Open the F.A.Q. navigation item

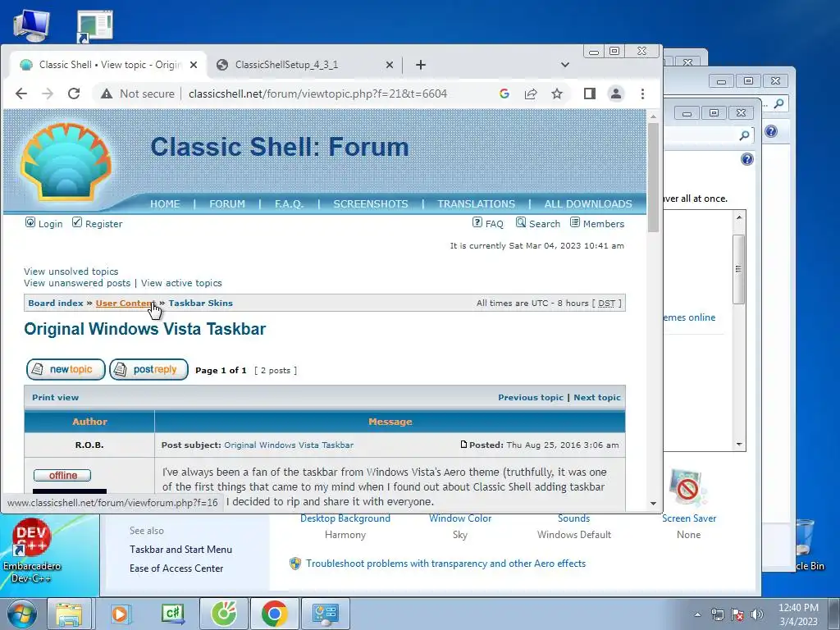click(289, 204)
